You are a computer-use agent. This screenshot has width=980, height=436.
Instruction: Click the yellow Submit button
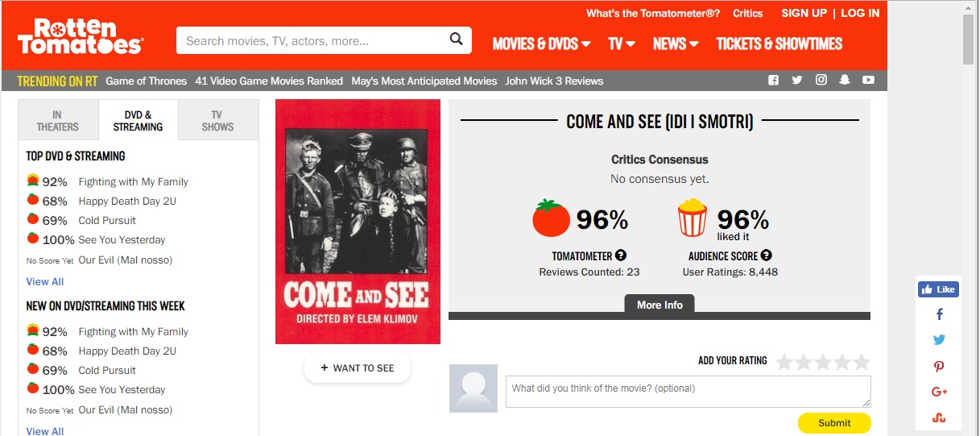pos(834,423)
